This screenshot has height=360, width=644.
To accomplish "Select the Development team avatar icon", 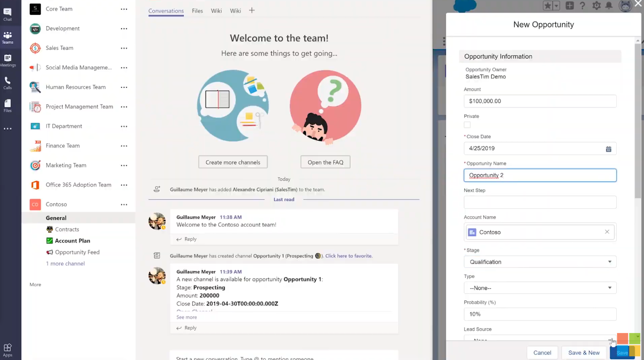I will coord(35,29).
